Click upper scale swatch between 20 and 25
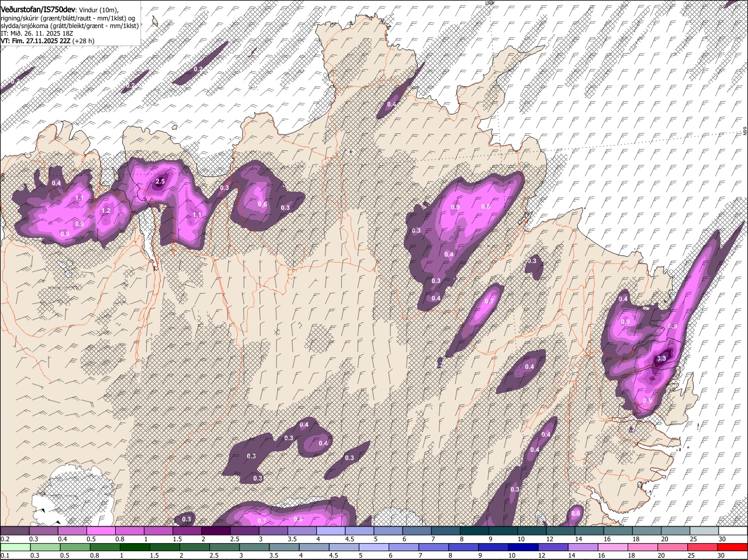The width and height of the screenshot is (748, 560). click(x=676, y=531)
